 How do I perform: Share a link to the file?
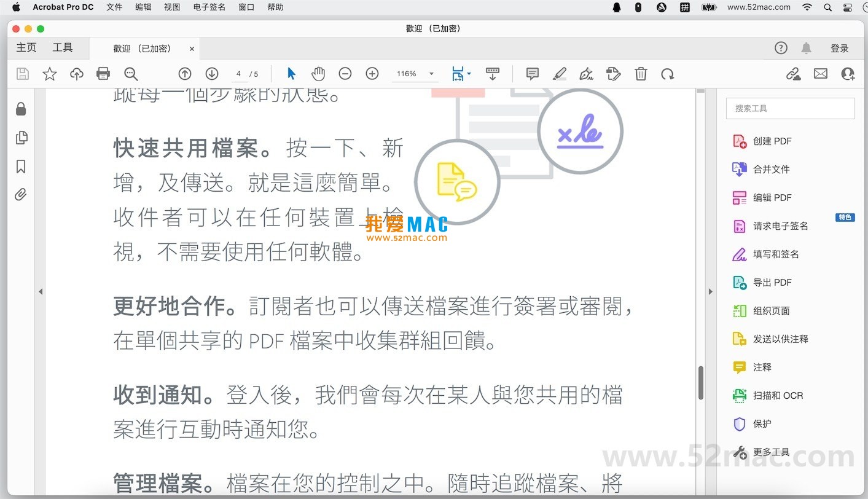[794, 74]
